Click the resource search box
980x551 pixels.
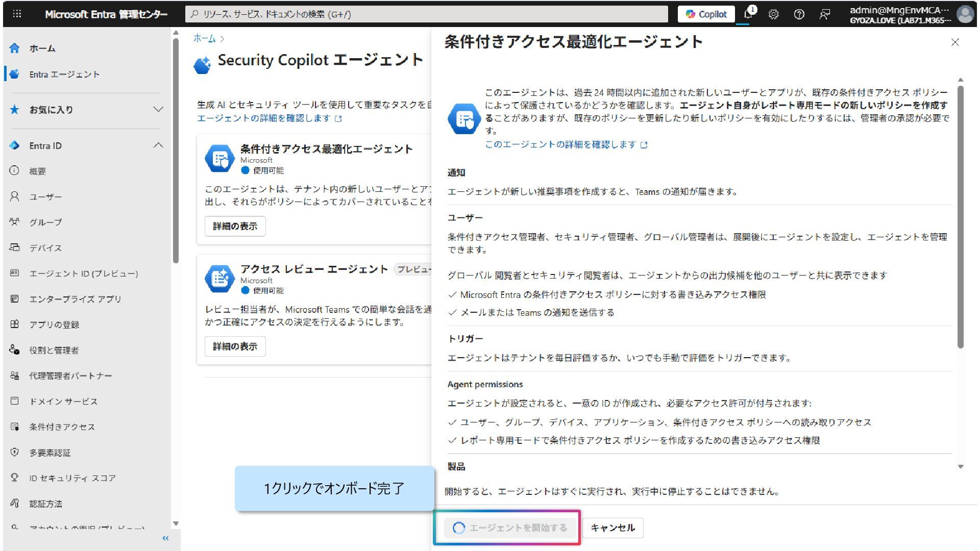pyautogui.click(x=426, y=14)
